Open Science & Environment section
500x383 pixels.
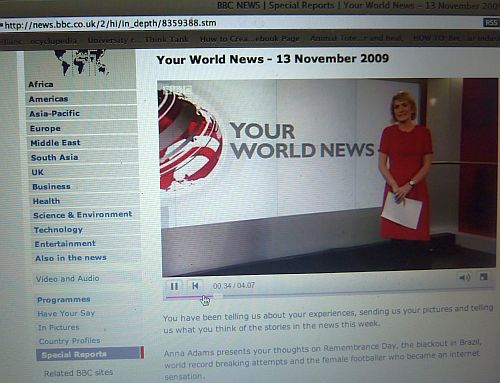(x=83, y=215)
